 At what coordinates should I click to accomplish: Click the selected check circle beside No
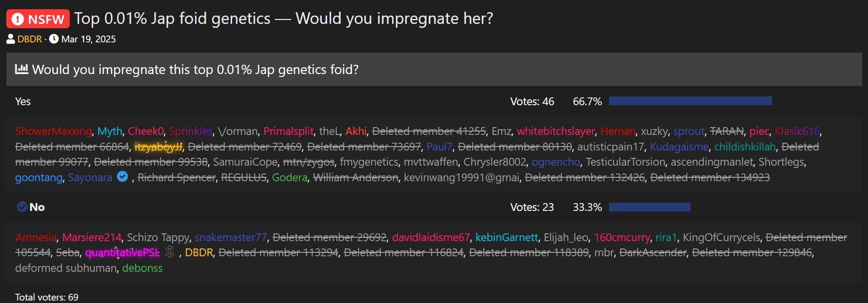click(22, 207)
